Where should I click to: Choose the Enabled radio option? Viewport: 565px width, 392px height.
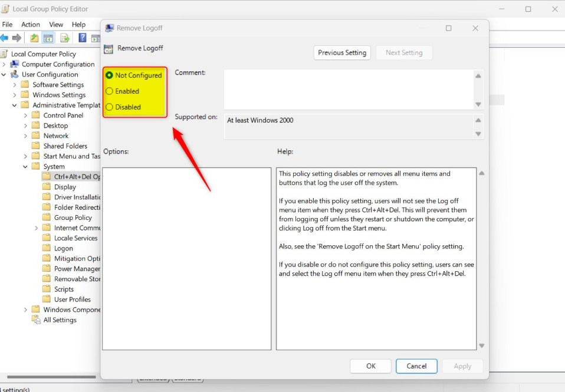click(x=109, y=91)
